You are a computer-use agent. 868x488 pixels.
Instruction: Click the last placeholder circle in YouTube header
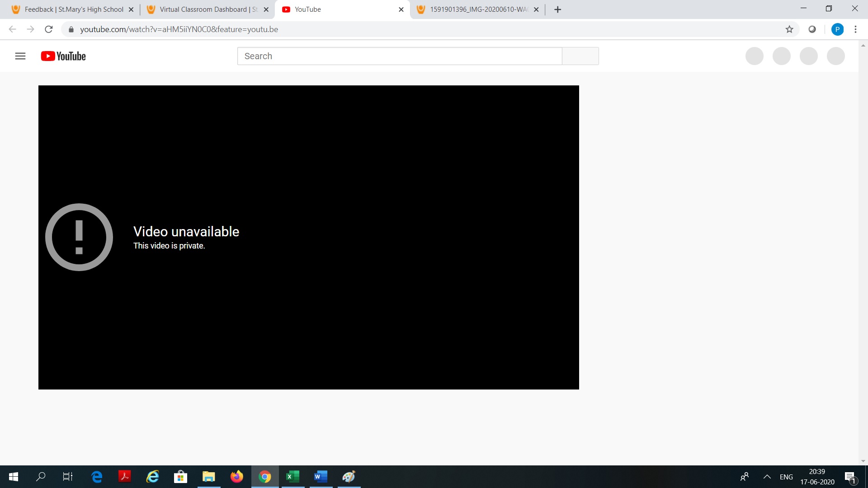click(836, 56)
